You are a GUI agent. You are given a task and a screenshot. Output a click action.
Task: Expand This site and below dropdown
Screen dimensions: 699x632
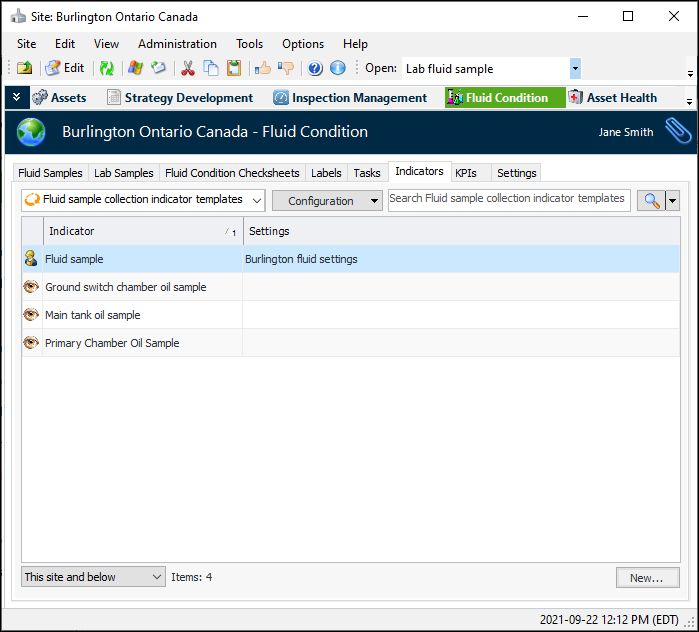pyautogui.click(x=93, y=577)
